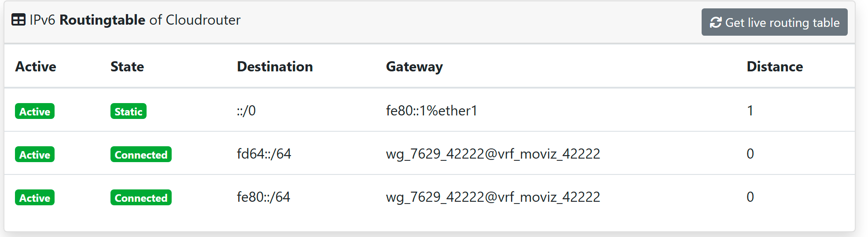
Task: Click the Connected badge for fe80::/64
Action: (x=141, y=198)
